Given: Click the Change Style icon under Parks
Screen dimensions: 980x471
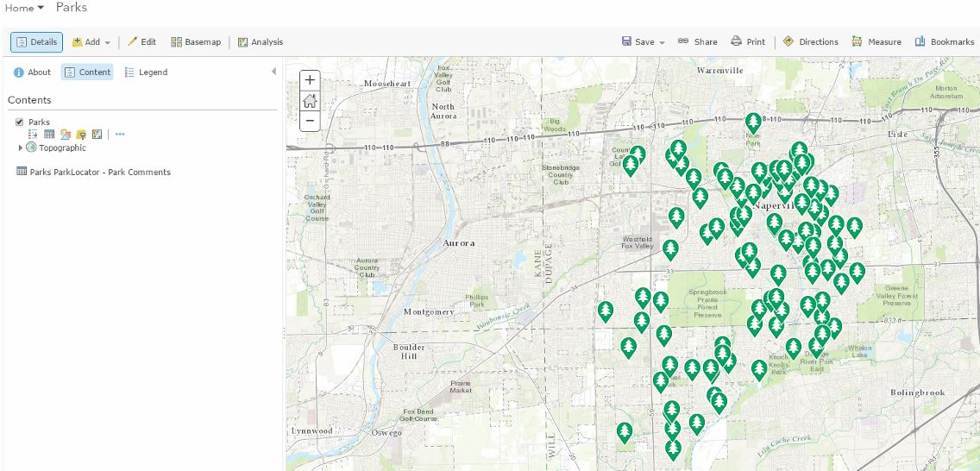Looking at the screenshot, I should pyautogui.click(x=66, y=134).
